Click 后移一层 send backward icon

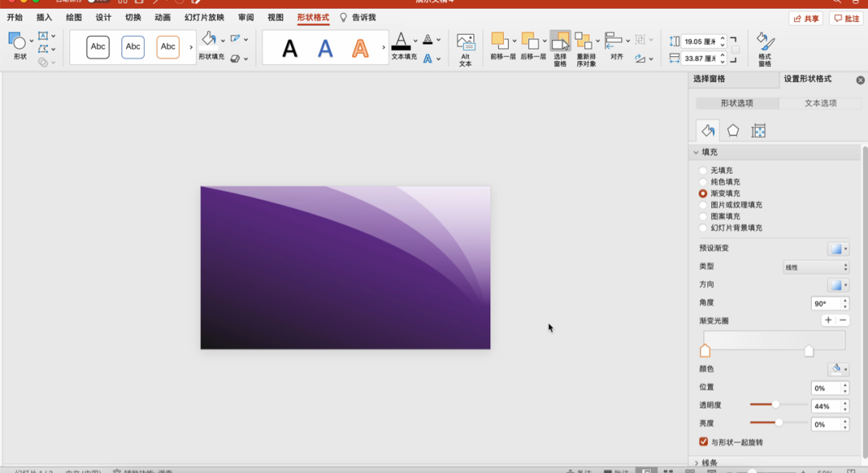[x=529, y=40]
